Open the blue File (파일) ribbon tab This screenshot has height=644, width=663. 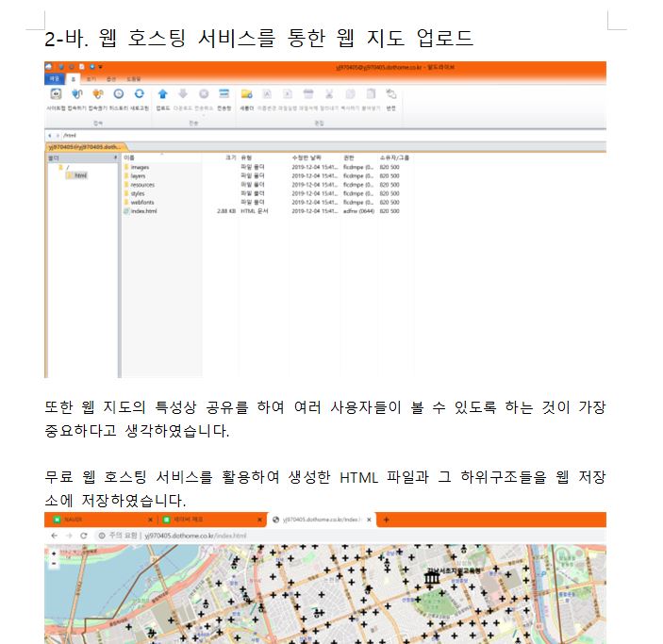55,78
